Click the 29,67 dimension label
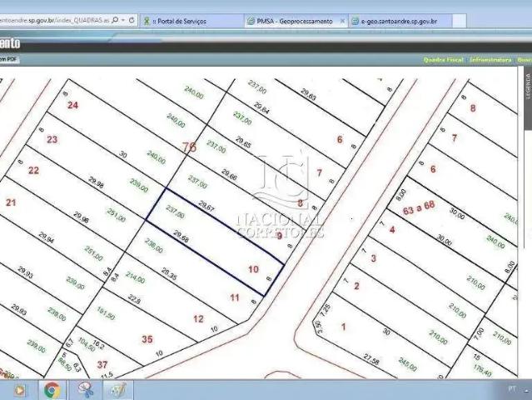 point(206,207)
